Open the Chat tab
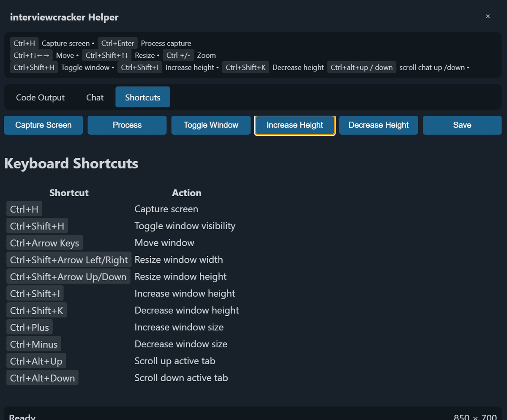 click(x=95, y=98)
